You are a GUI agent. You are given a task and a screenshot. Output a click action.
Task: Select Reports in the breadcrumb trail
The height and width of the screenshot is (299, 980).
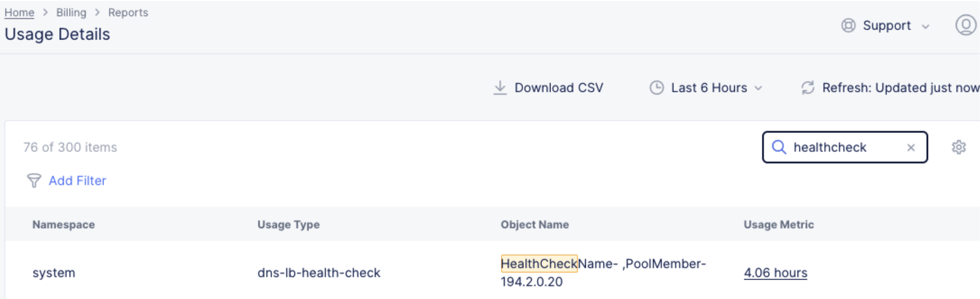pyautogui.click(x=128, y=12)
